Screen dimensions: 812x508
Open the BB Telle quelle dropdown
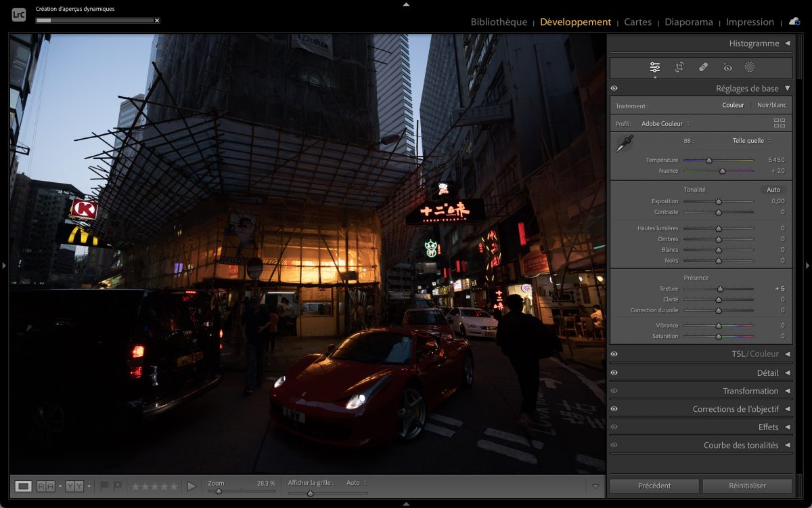pos(751,141)
